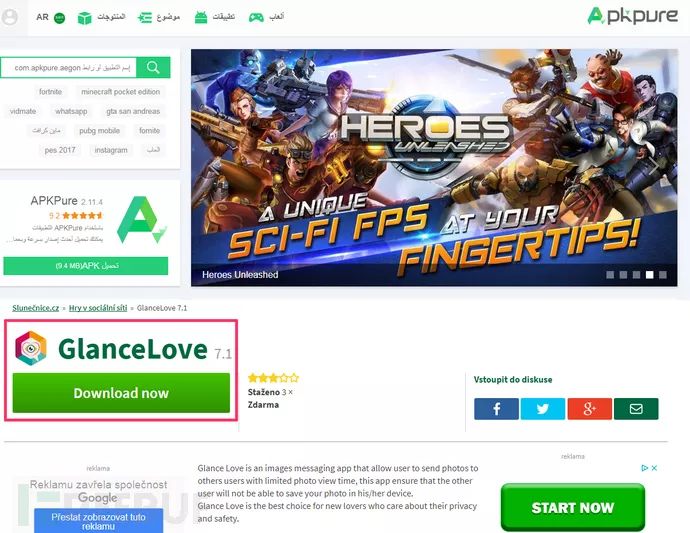
Task: Close the ad using X icon
Action: (x=654, y=468)
